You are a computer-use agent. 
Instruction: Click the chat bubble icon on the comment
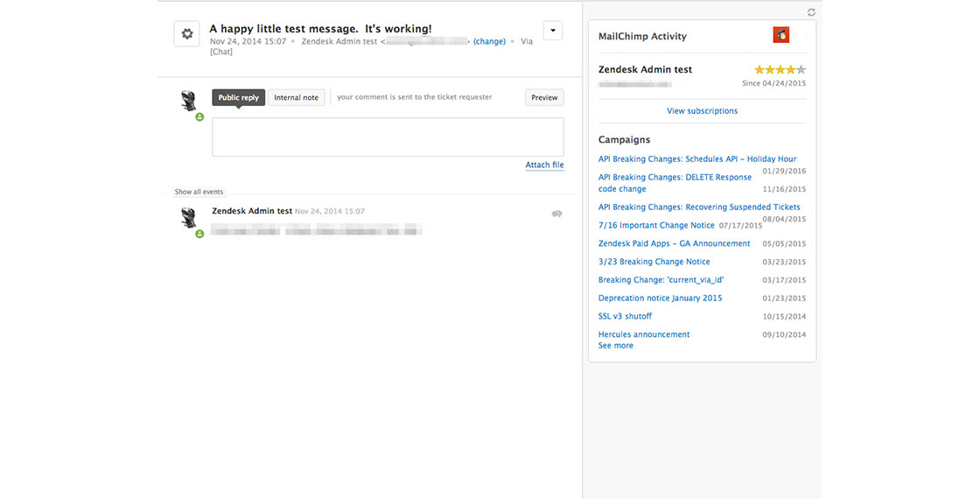pyautogui.click(x=556, y=214)
